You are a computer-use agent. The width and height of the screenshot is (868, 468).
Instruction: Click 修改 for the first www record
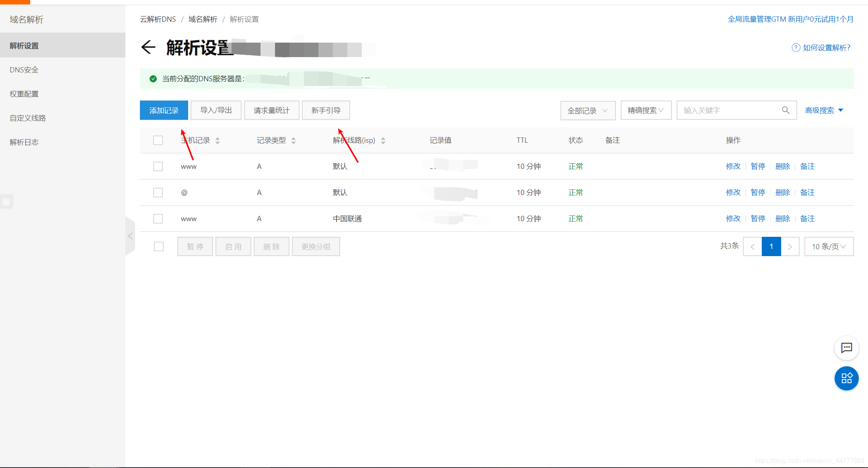coord(733,166)
